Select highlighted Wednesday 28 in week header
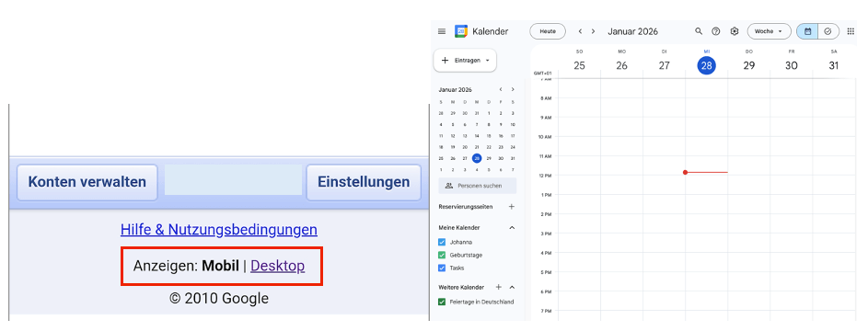 pos(706,65)
